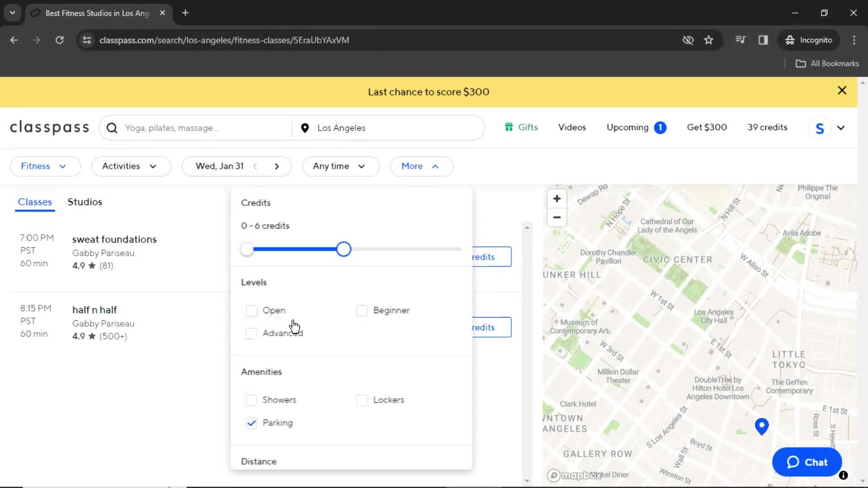Click the location pin icon
Screen dimensions: 868x488
(x=305, y=128)
